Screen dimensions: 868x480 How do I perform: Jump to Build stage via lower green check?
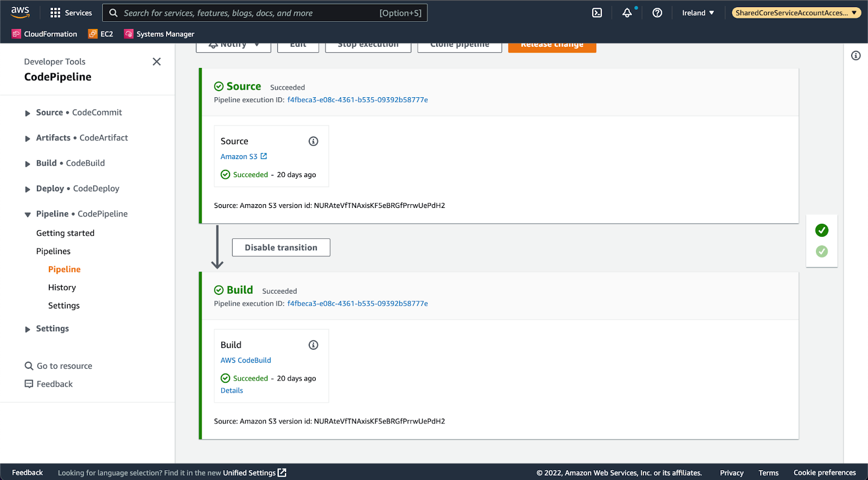click(x=822, y=251)
